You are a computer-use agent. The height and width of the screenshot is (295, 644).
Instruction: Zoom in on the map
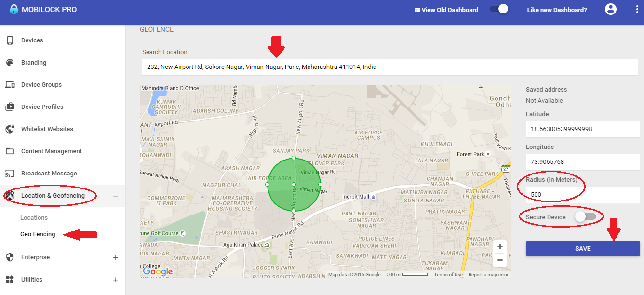tap(500, 247)
